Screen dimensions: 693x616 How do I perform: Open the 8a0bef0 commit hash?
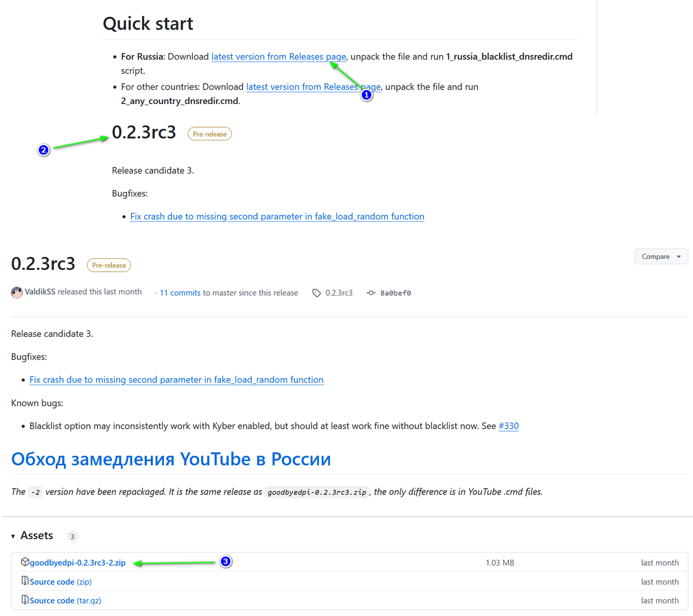point(396,293)
